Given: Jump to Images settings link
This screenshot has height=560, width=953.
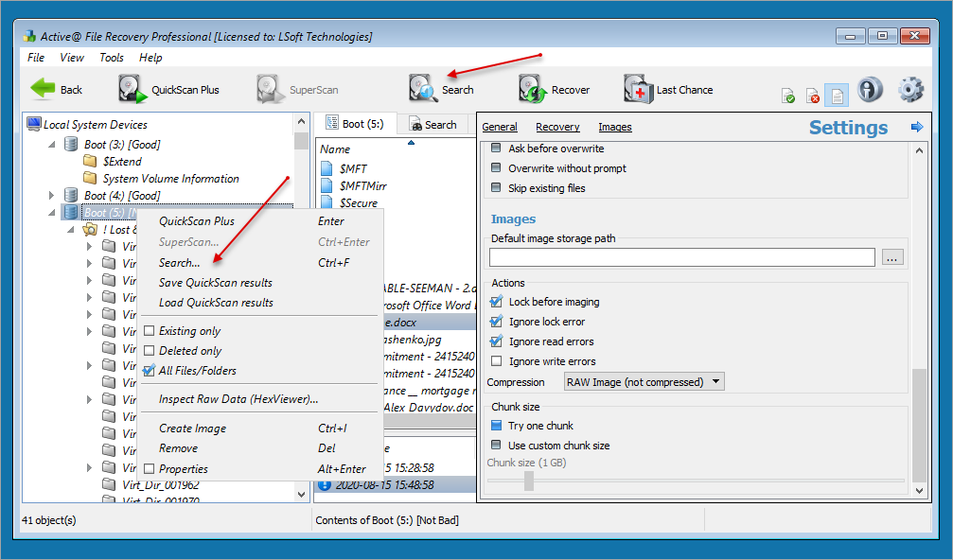Looking at the screenshot, I should (615, 127).
